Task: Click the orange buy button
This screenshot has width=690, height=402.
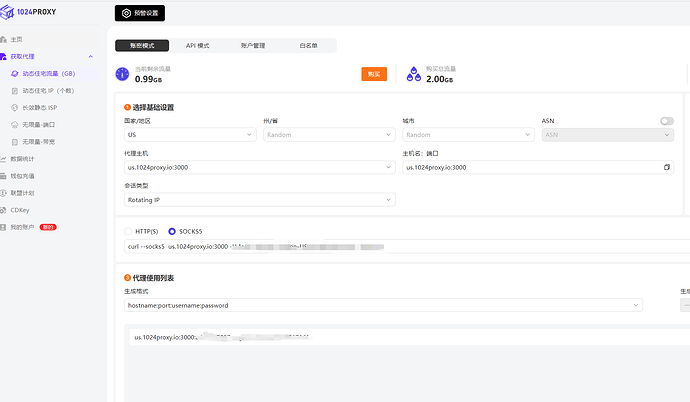Action: pyautogui.click(x=374, y=74)
